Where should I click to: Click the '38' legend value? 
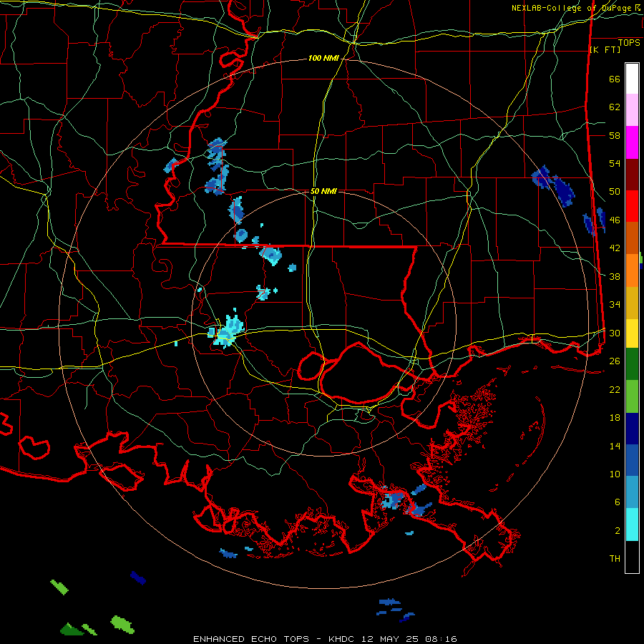(615, 277)
